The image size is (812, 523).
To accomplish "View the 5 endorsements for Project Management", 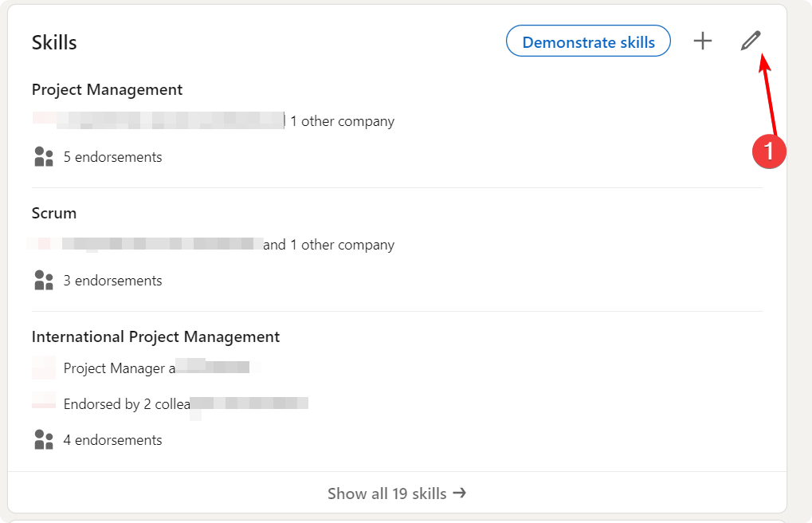I will (x=112, y=157).
